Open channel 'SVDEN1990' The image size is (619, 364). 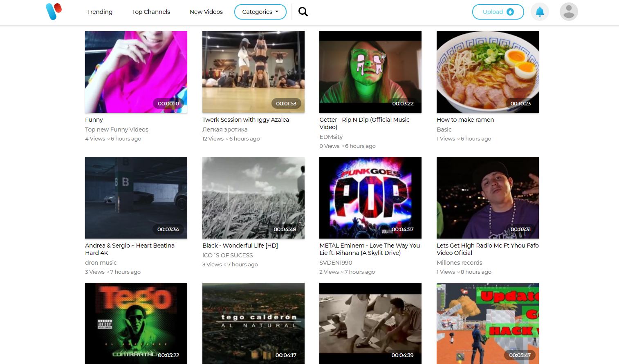[336, 263]
